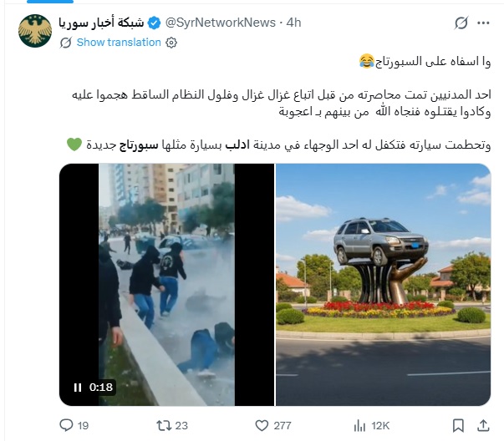Click the share upload icon
Screen dimensions: 504x441
[483, 425]
